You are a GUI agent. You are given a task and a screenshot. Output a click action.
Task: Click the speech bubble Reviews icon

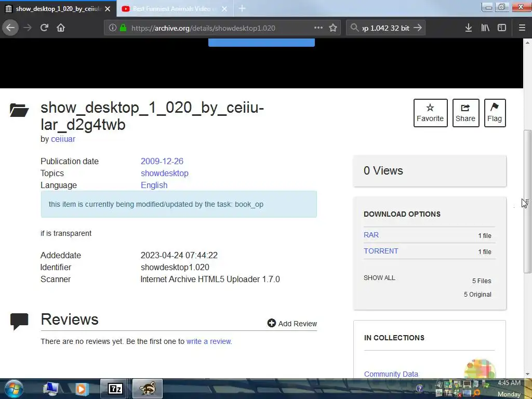point(19,322)
